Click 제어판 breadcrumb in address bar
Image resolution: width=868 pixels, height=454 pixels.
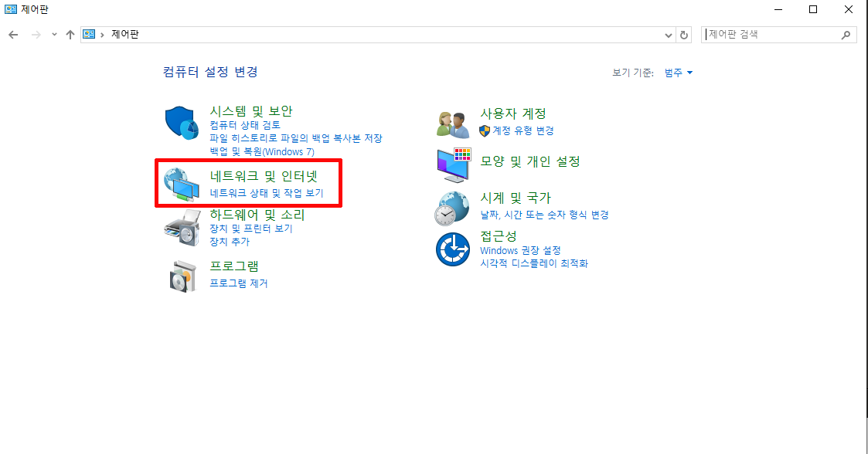[x=125, y=34]
